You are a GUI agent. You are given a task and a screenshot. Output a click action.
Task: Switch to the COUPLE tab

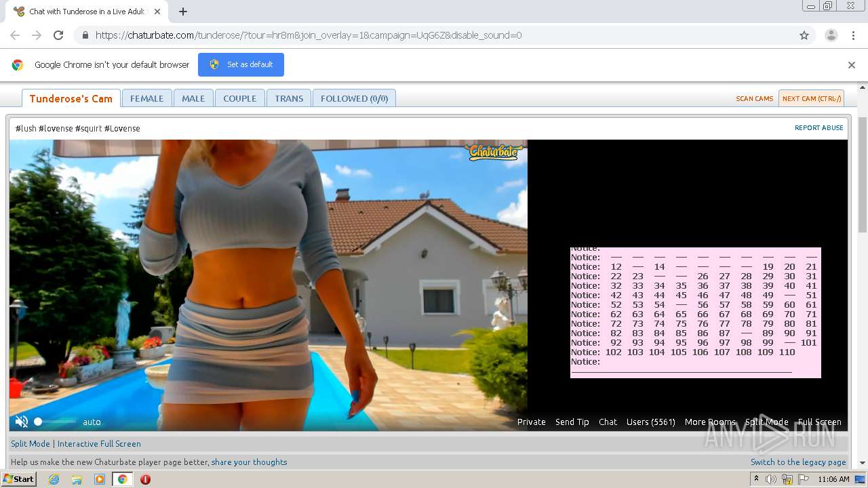click(240, 98)
